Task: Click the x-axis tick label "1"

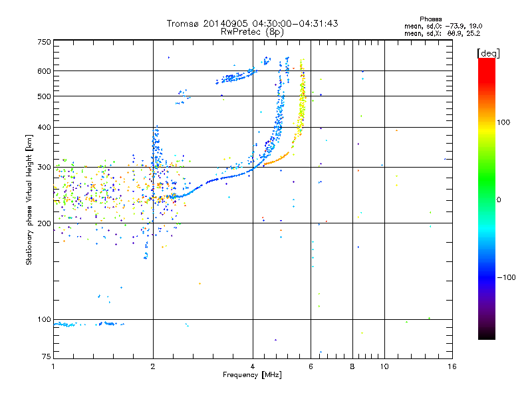Action: point(53,366)
